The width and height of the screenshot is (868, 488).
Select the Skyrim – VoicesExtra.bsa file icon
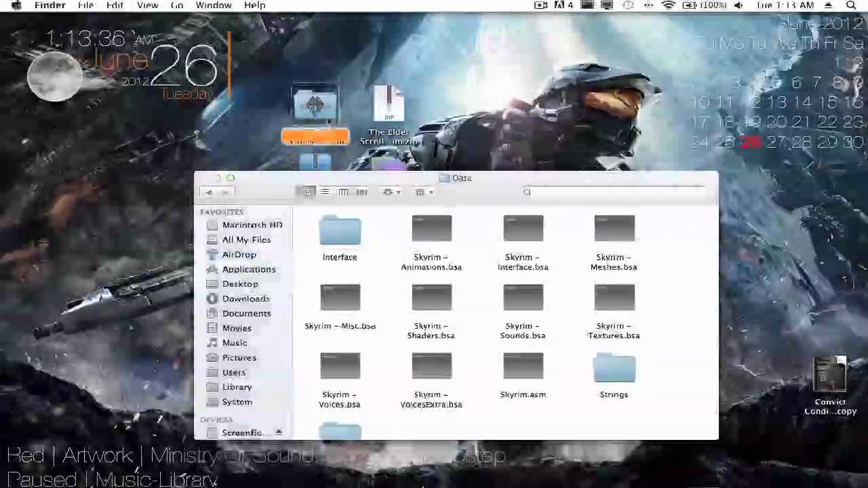431,366
